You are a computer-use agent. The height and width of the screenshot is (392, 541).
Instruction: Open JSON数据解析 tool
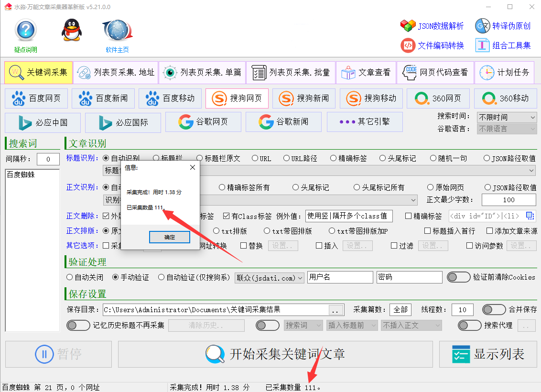pos(432,26)
